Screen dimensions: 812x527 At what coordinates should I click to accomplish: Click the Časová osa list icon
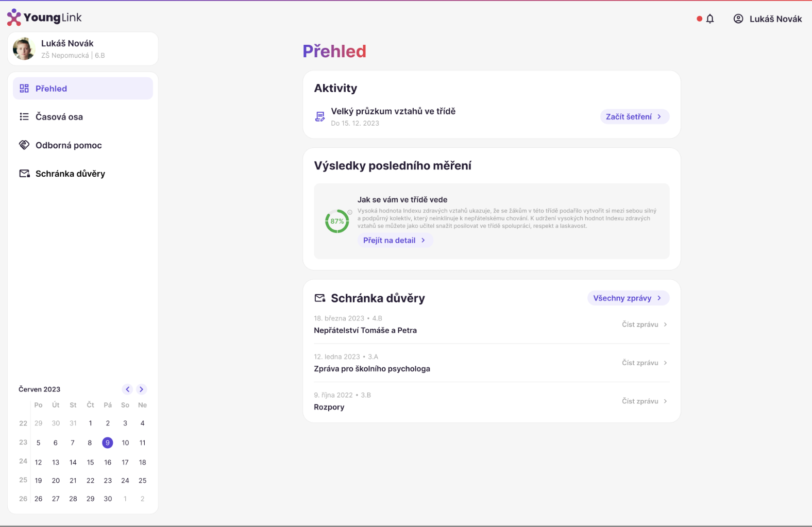tap(24, 117)
